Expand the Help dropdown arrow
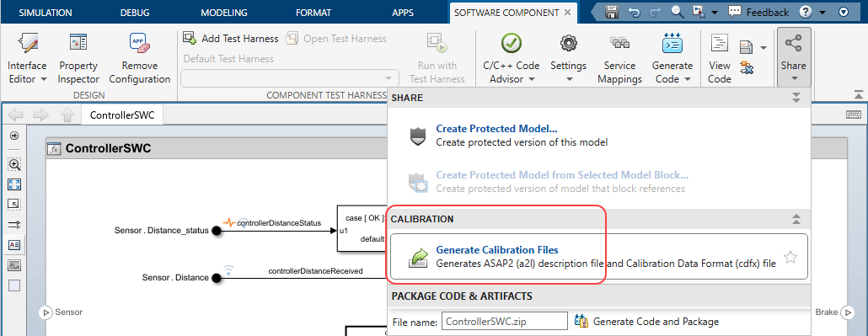The image size is (868, 336). pyautogui.click(x=822, y=12)
